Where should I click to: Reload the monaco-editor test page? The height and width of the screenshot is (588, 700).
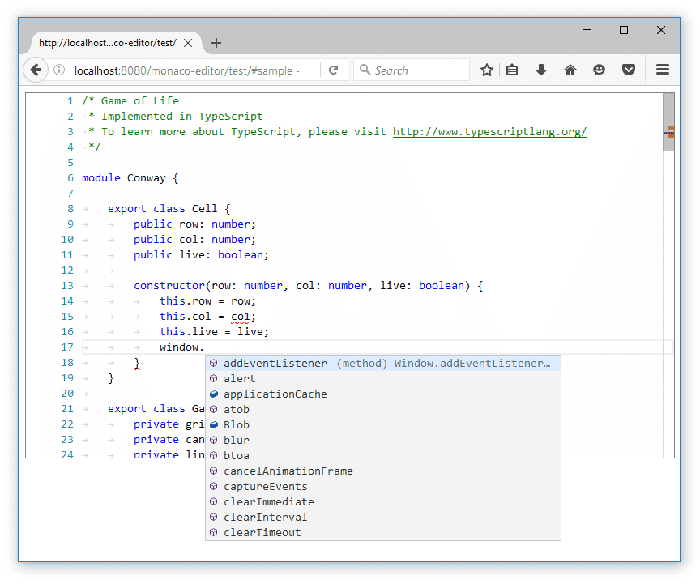click(x=334, y=70)
